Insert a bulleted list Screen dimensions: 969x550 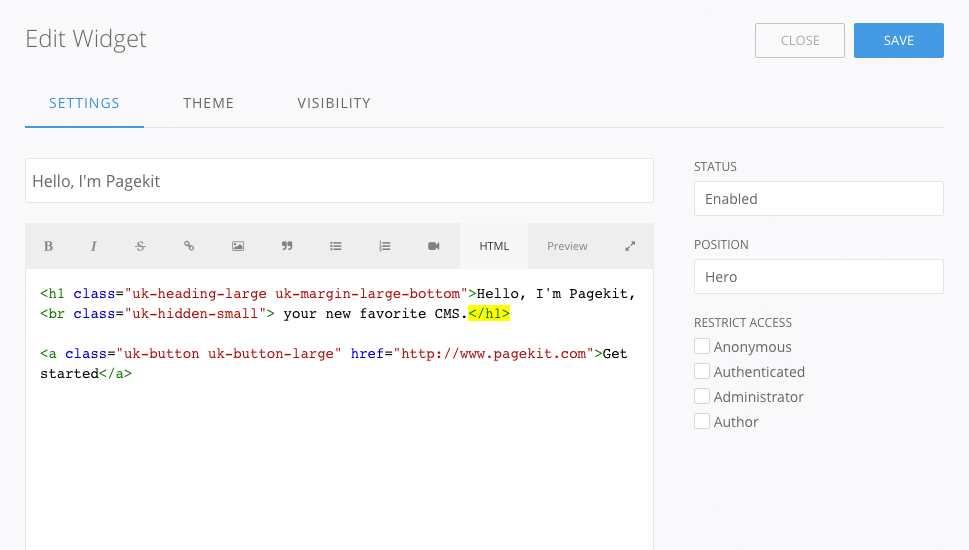click(x=336, y=246)
